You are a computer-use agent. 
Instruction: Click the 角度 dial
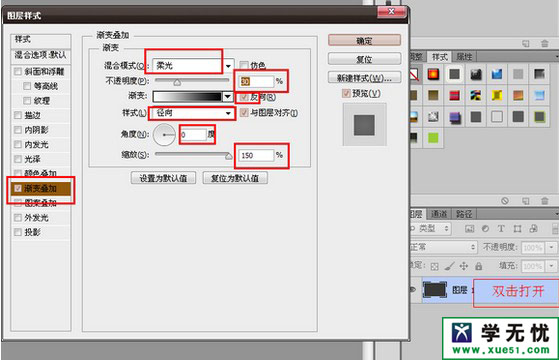coord(164,135)
